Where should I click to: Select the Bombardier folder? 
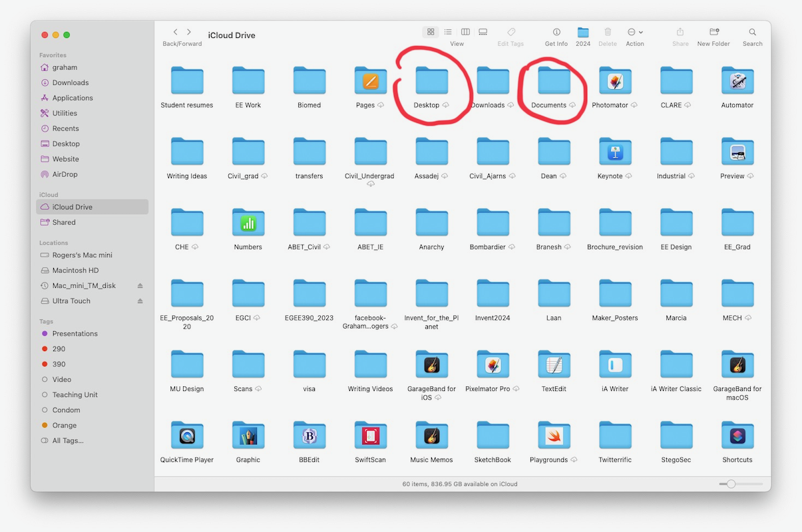(493, 223)
